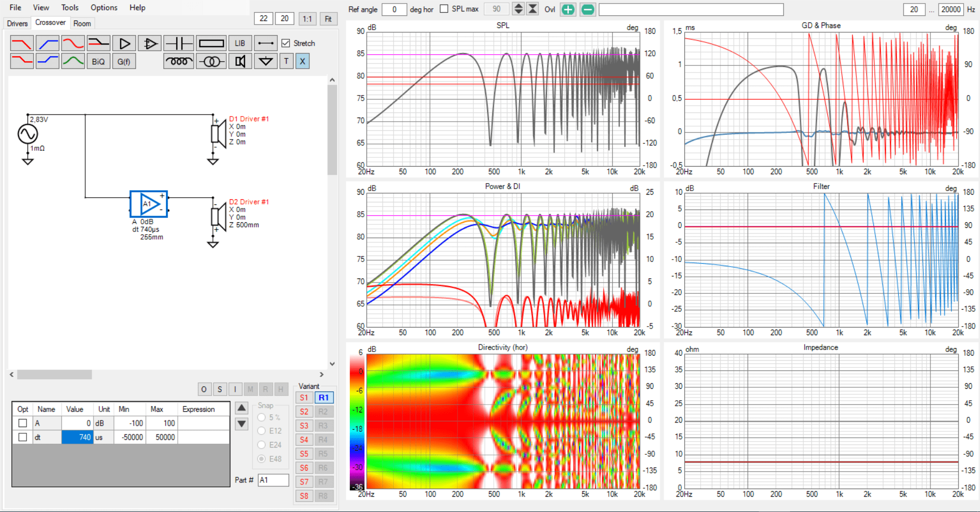Select the 2,83V voltage source symbol
Screen dimensions: 980x512
click(28, 134)
